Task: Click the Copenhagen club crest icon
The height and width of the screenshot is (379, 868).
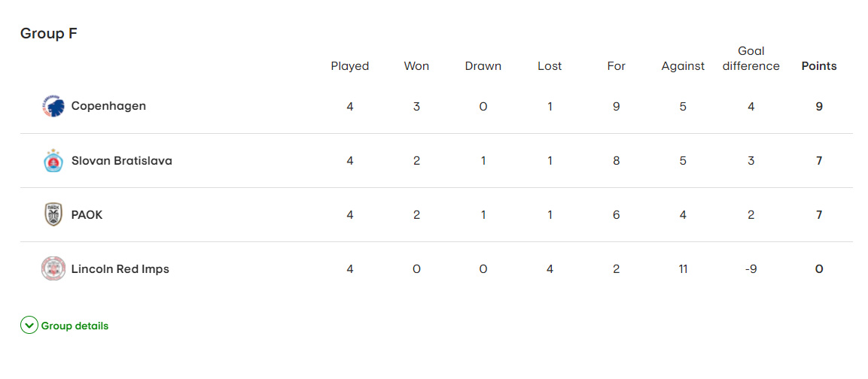Action: tap(53, 107)
